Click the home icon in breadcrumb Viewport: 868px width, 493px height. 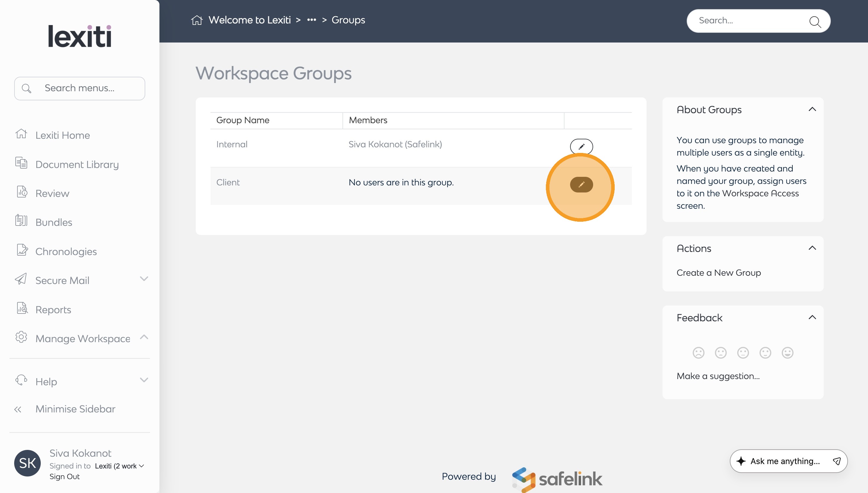(x=197, y=20)
